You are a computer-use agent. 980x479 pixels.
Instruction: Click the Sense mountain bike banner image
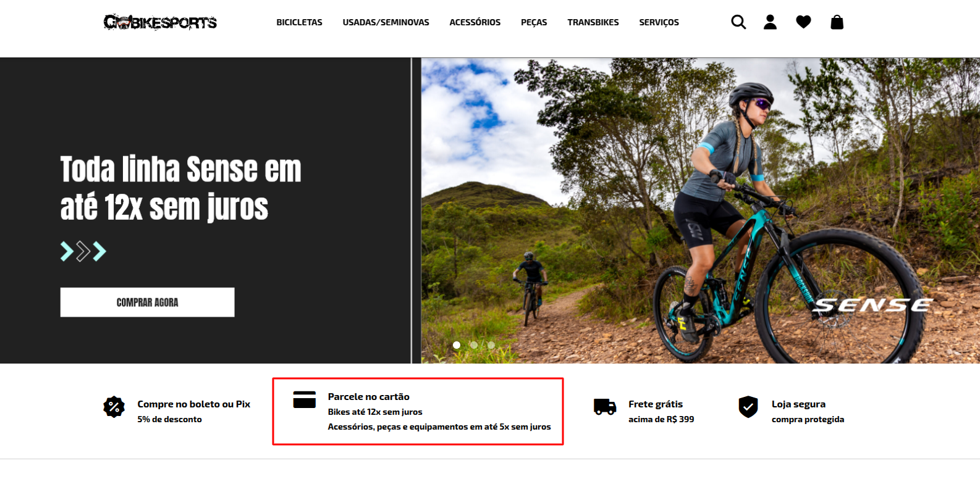pyautogui.click(x=700, y=210)
